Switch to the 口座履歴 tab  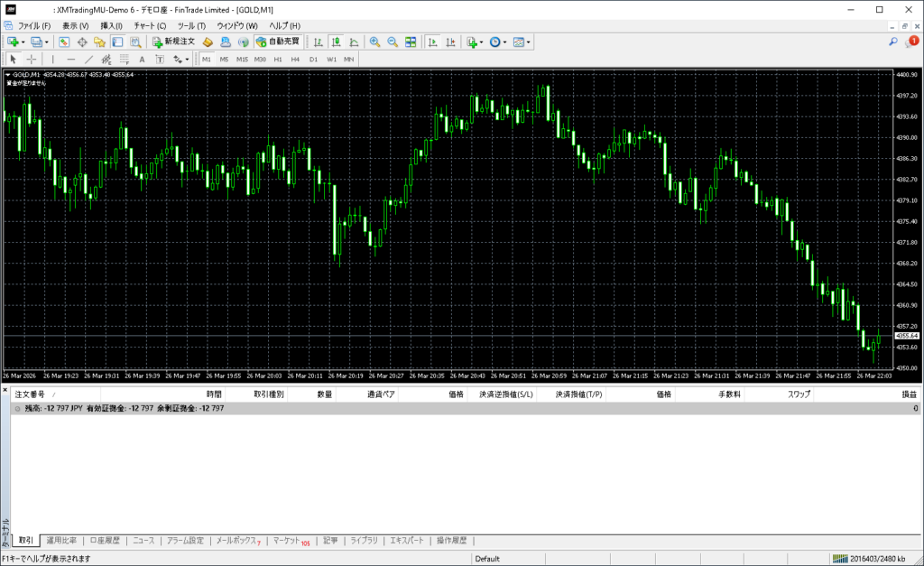pos(105,541)
